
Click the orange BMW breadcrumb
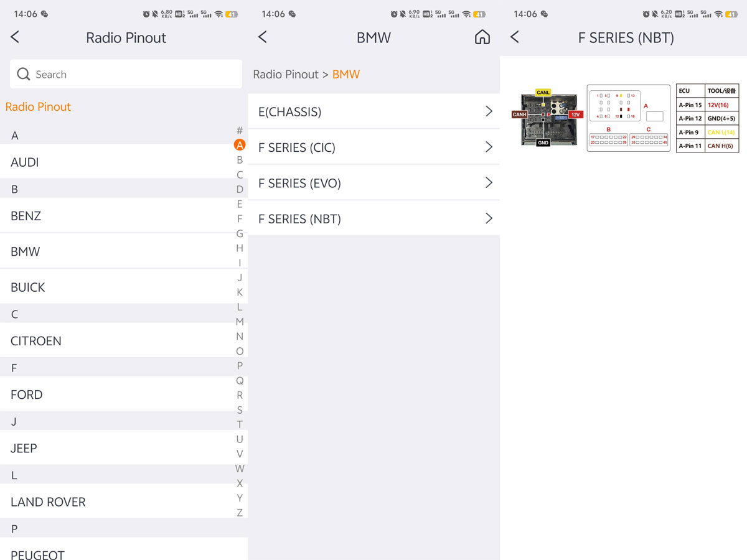click(346, 74)
